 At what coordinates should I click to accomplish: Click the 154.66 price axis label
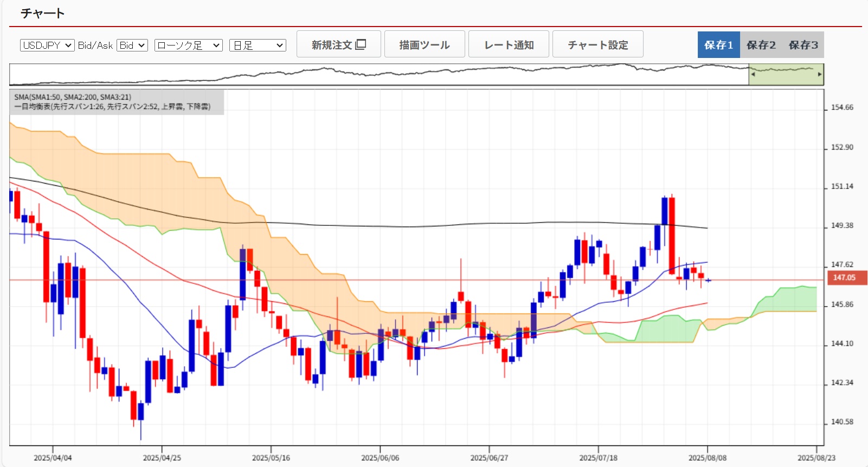842,107
